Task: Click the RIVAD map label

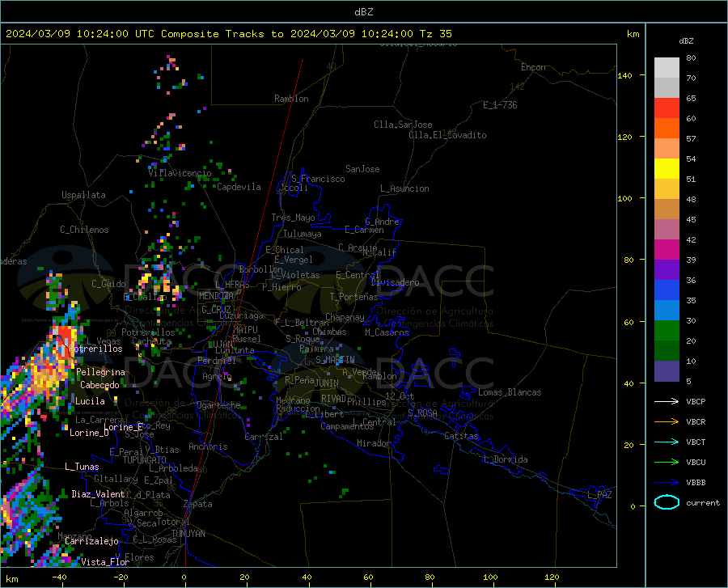Action: coord(333,399)
